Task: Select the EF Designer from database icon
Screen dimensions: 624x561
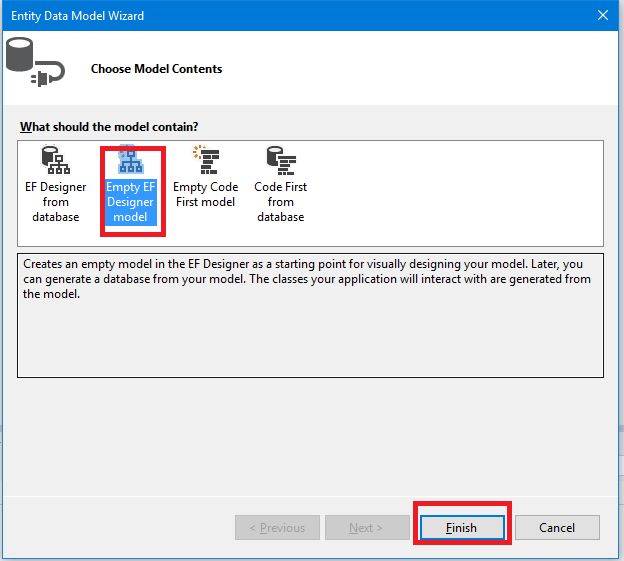Action: (x=56, y=160)
